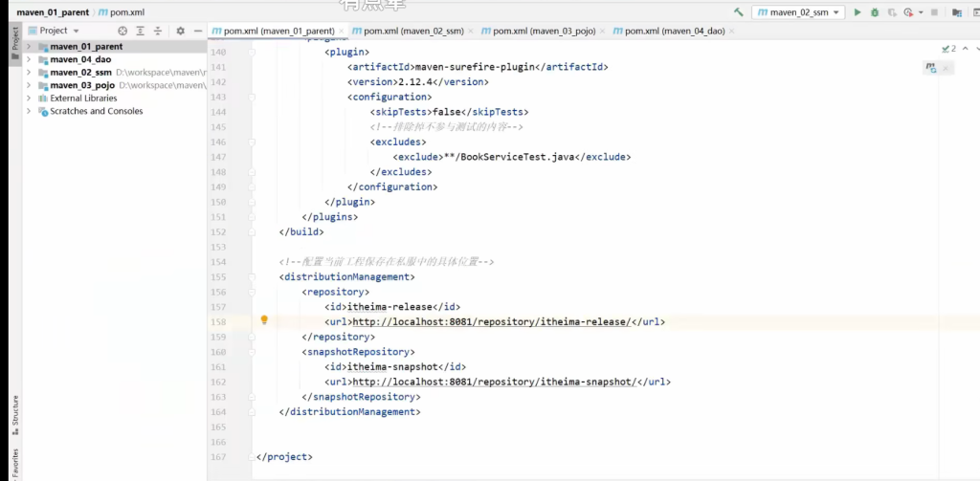Toggle the Favorites tool window
Image resolution: width=980 pixels, height=481 pixels.
coord(14,460)
